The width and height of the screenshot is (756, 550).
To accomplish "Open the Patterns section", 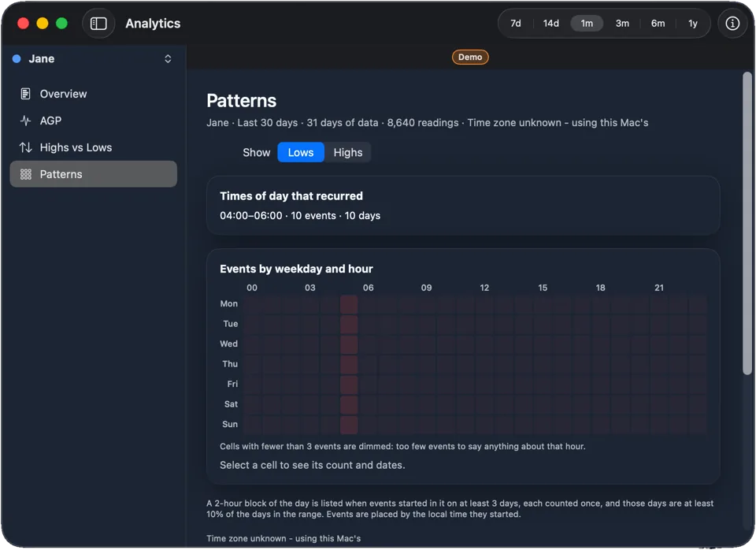I will [x=94, y=174].
